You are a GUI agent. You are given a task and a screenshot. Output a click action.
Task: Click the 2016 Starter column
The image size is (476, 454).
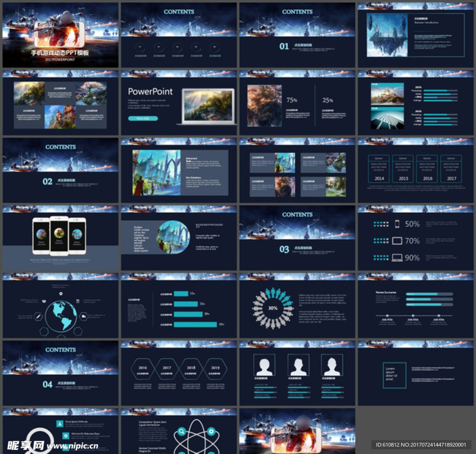(x=427, y=168)
